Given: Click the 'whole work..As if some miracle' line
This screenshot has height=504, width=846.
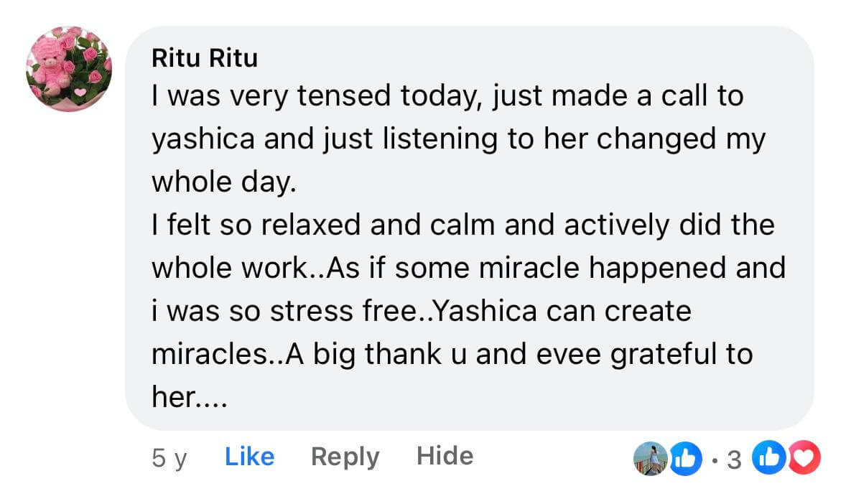Looking at the screenshot, I should pos(468,268).
